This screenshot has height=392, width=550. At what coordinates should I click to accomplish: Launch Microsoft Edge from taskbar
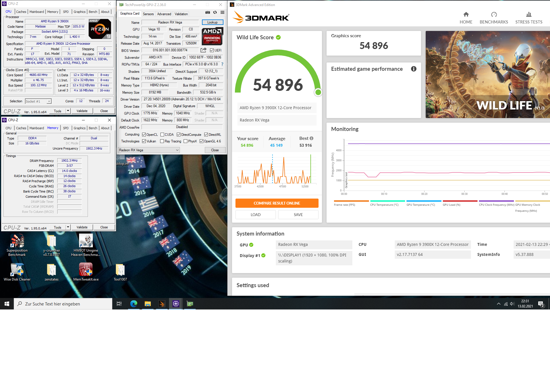tap(133, 304)
